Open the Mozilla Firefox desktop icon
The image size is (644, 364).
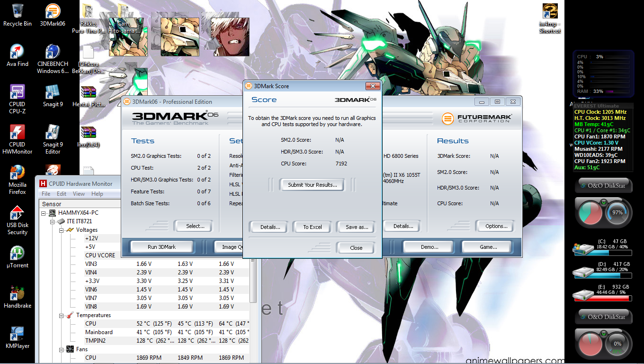point(18,180)
